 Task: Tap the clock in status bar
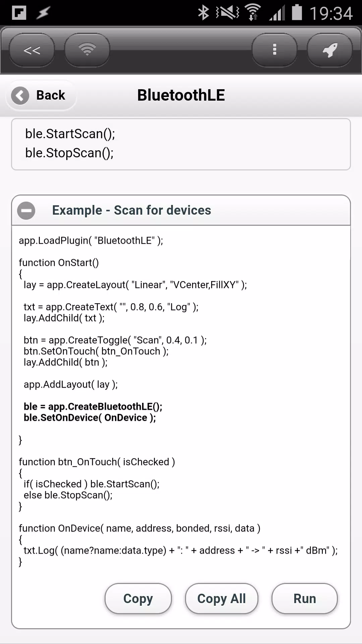pyautogui.click(x=331, y=13)
